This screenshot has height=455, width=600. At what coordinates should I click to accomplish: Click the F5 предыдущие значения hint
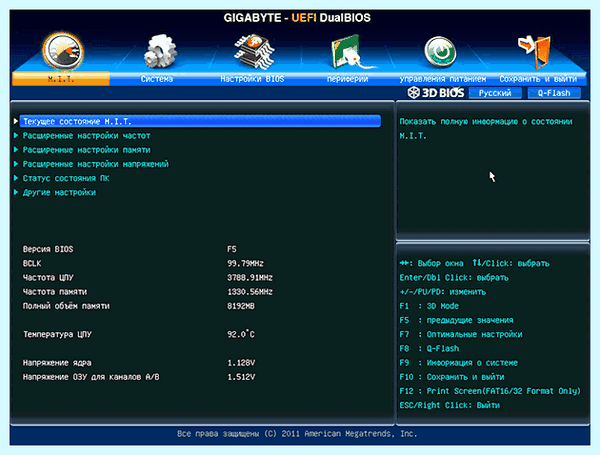456,320
